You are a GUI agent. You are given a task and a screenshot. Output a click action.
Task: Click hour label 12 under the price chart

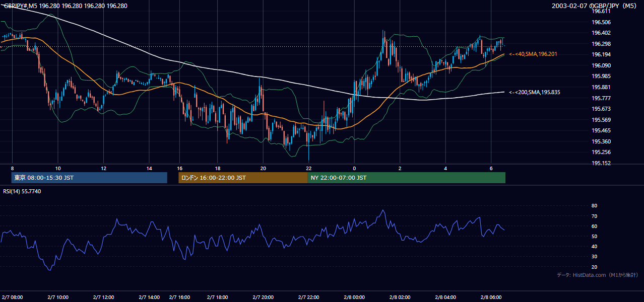(103, 168)
